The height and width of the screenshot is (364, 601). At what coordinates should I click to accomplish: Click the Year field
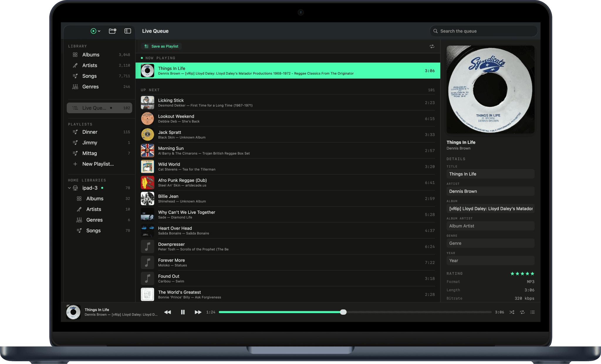[490, 260]
